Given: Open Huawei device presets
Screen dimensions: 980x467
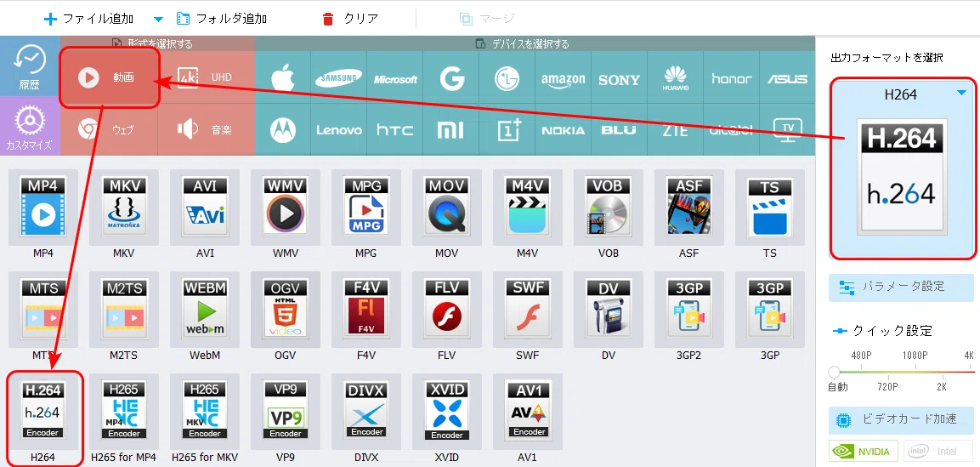Looking at the screenshot, I should [676, 78].
